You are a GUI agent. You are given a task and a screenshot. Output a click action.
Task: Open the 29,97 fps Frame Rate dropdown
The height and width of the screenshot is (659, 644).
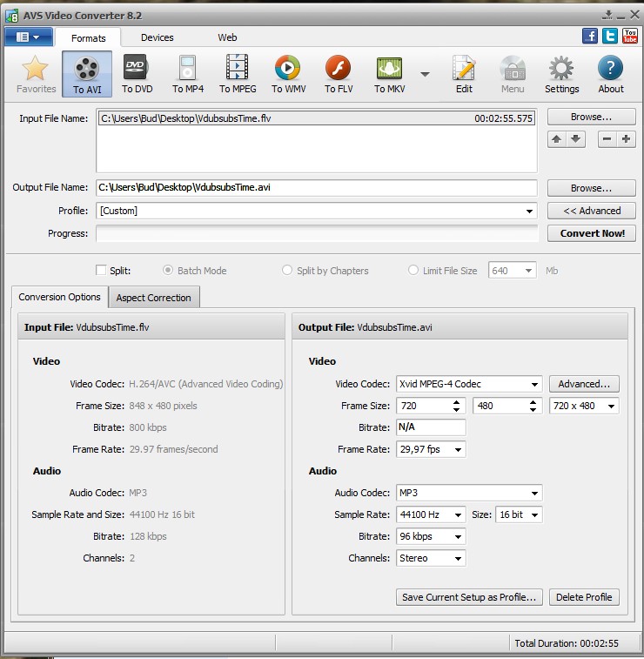pos(431,449)
